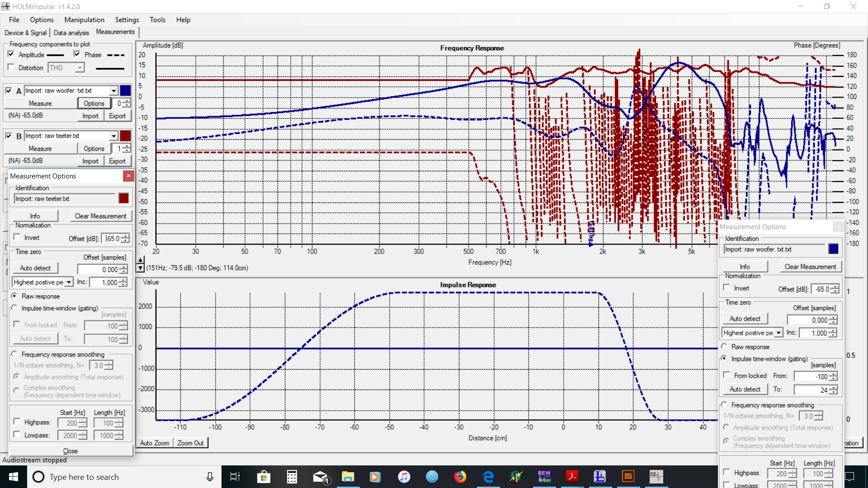
Task: Open Highest positive peak dropdown in woofer options
Action: point(778,333)
